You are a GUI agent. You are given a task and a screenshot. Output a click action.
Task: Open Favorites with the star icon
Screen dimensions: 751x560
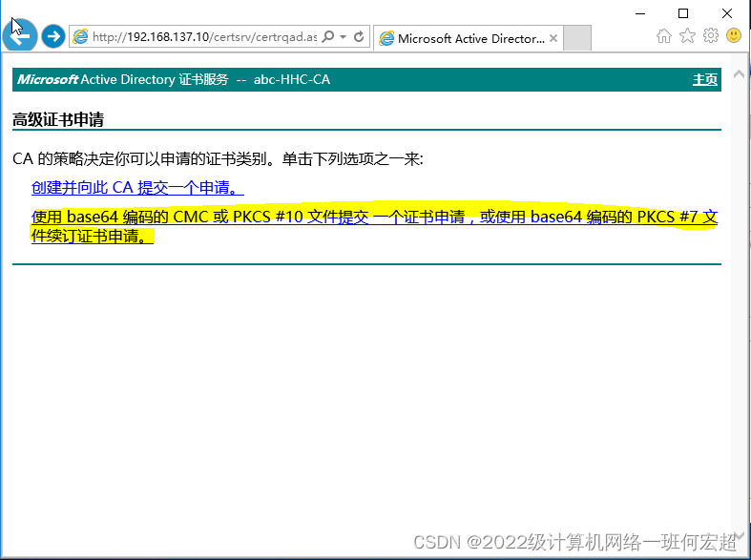[x=687, y=35]
